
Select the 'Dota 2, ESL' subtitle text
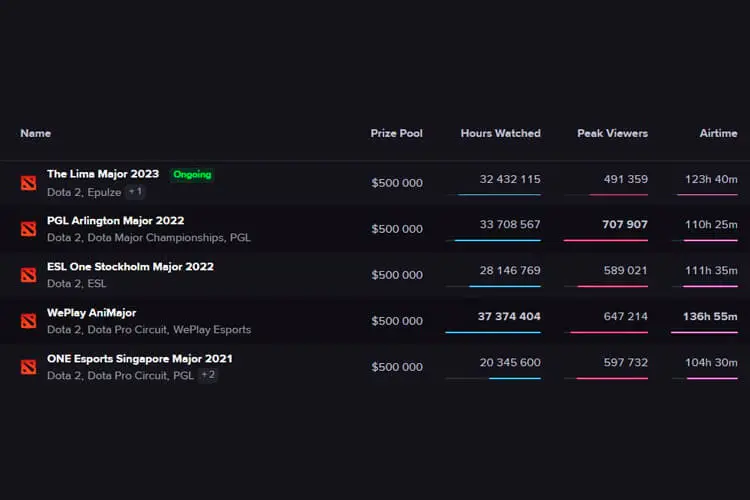click(x=77, y=284)
